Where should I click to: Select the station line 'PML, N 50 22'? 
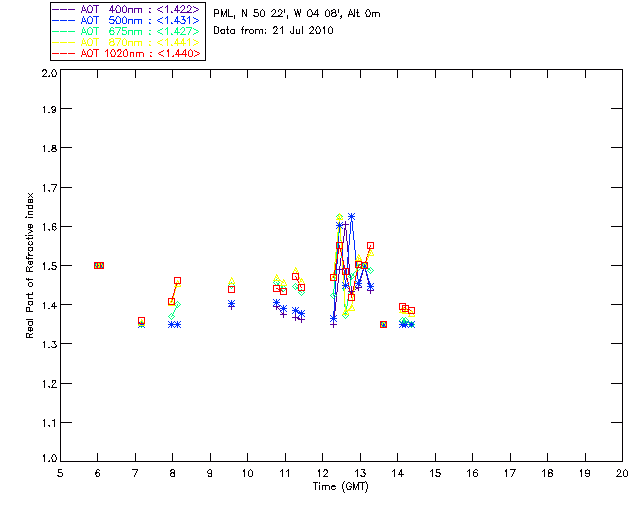pyautogui.click(x=297, y=13)
